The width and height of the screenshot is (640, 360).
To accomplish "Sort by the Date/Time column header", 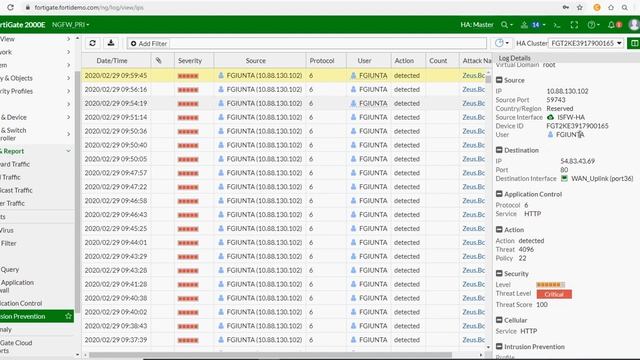I will [112, 60].
